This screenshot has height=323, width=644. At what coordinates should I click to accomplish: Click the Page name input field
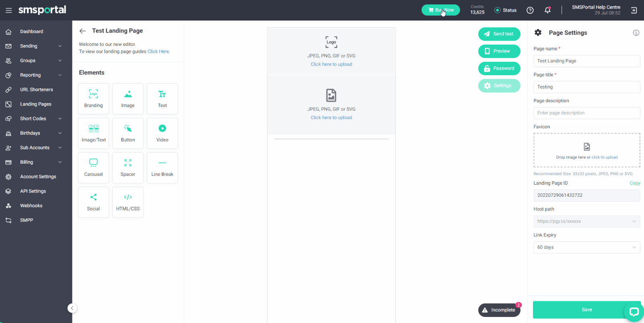(x=586, y=61)
